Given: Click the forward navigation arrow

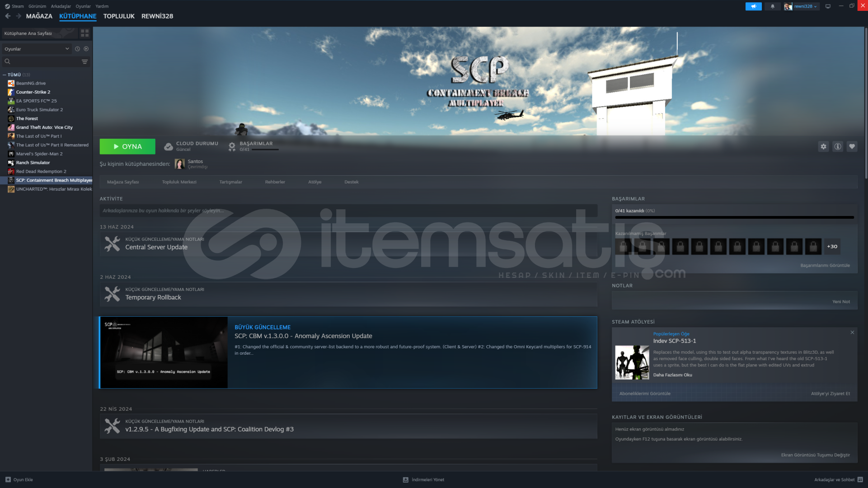Looking at the screenshot, I should [19, 16].
